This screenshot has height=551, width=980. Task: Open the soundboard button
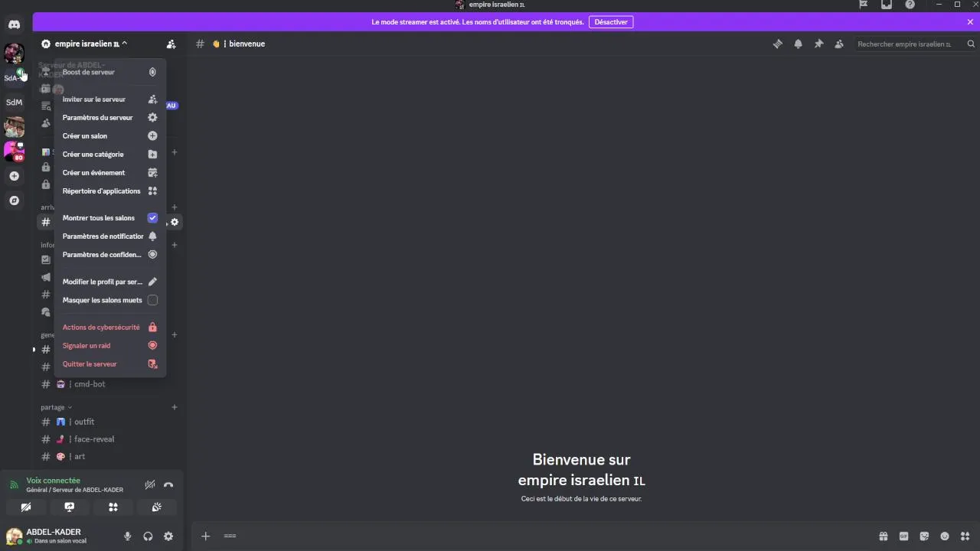coord(157,507)
